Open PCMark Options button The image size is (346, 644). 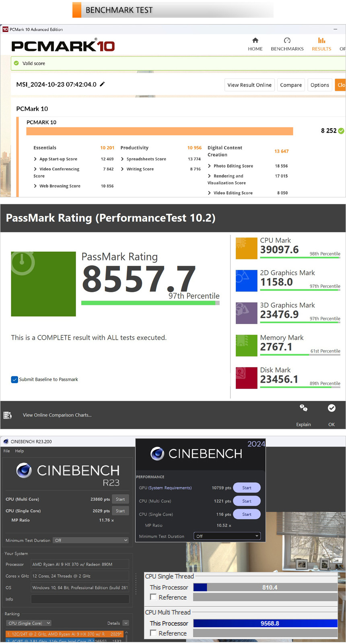[x=320, y=85]
